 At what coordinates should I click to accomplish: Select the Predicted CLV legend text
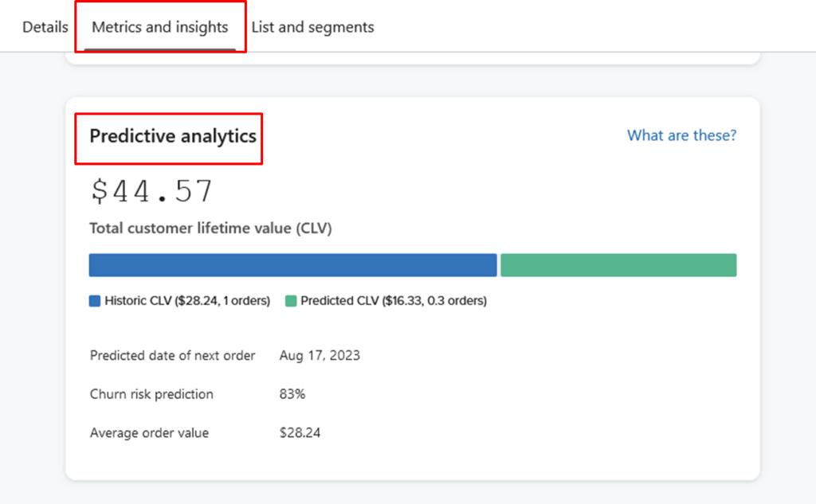[394, 301]
